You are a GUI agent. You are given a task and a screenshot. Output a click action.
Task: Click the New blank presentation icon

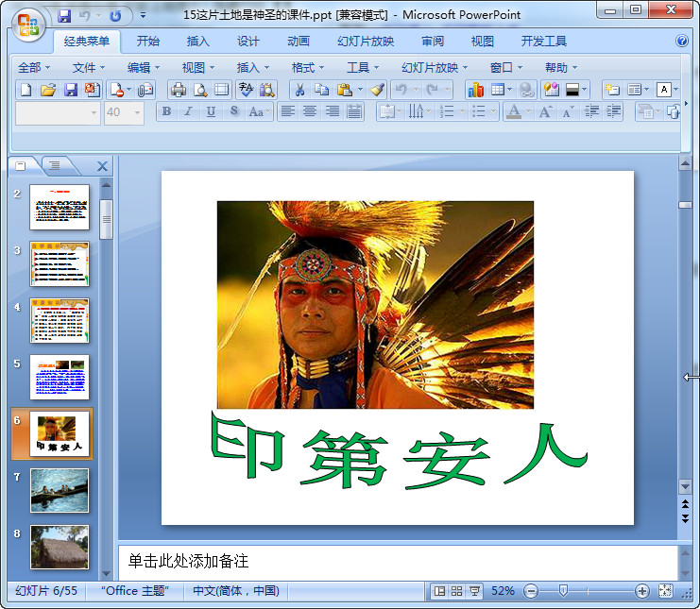click(26, 90)
